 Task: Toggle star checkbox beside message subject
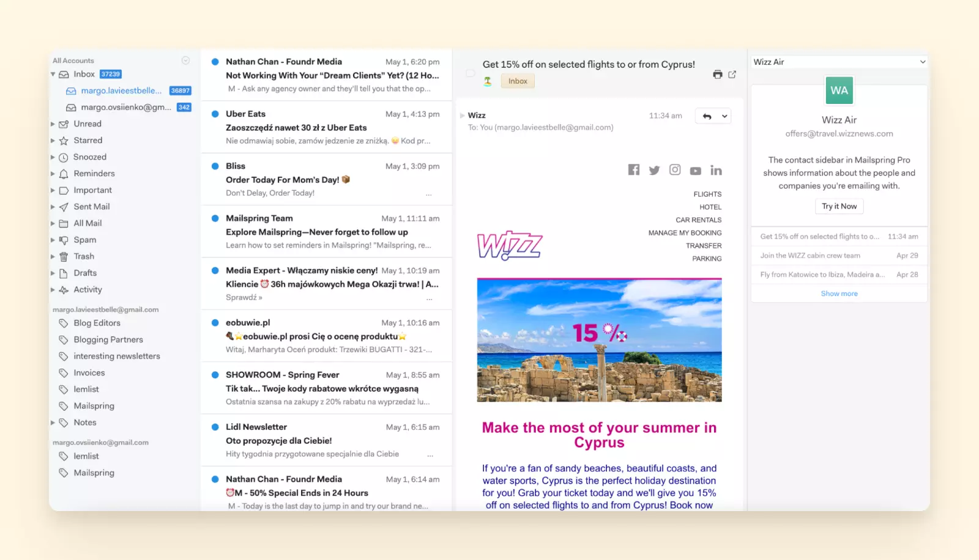tap(471, 73)
